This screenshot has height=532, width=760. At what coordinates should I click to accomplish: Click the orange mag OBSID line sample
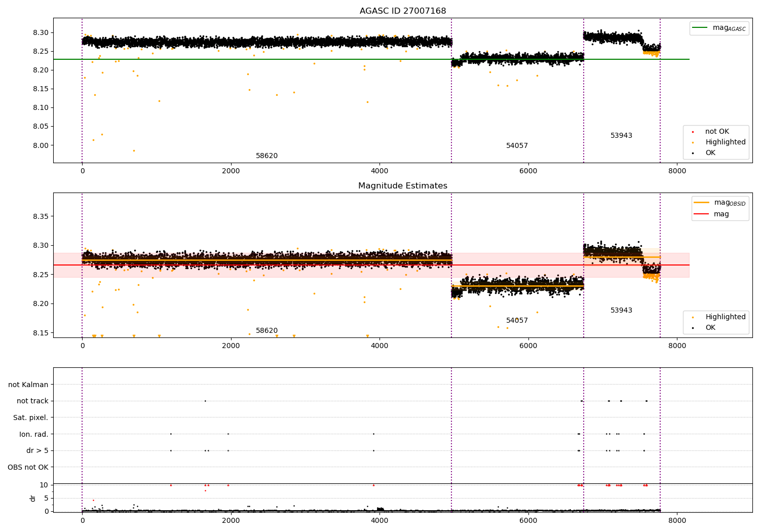coord(701,203)
